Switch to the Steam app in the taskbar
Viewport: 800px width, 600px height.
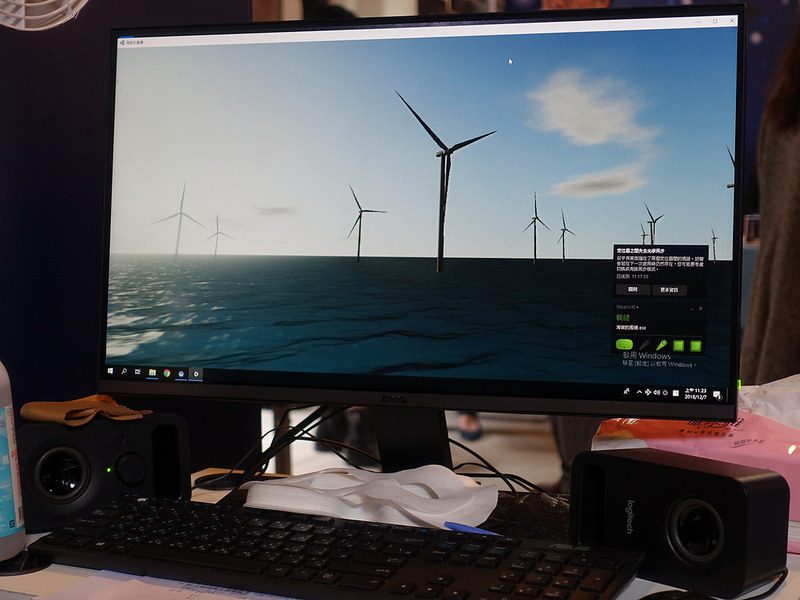click(x=181, y=374)
